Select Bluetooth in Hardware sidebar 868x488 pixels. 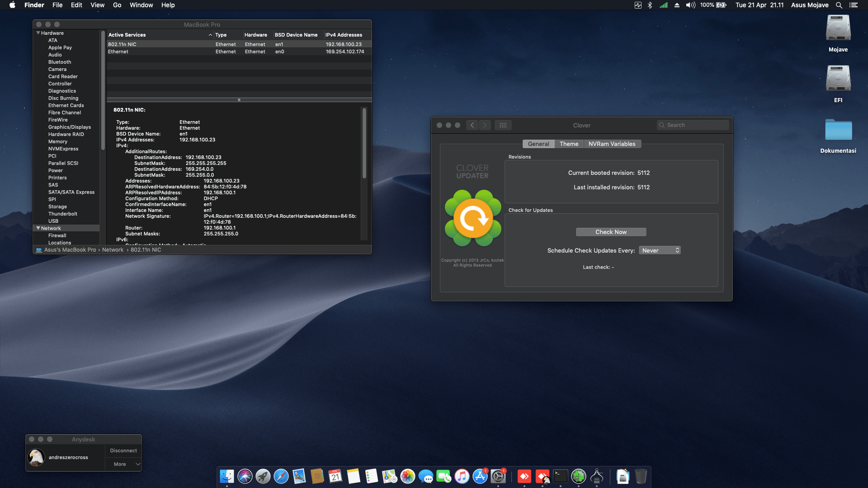(x=60, y=62)
